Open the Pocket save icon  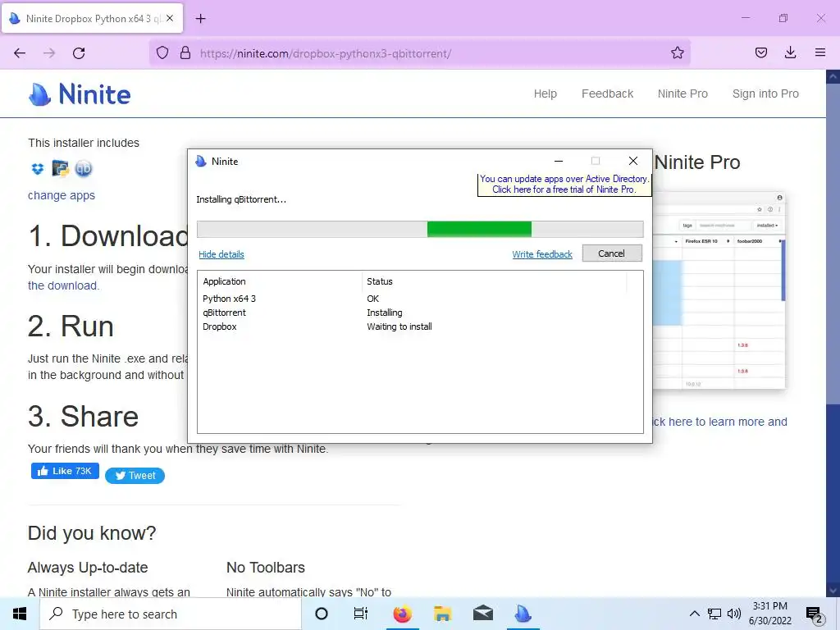[760, 53]
